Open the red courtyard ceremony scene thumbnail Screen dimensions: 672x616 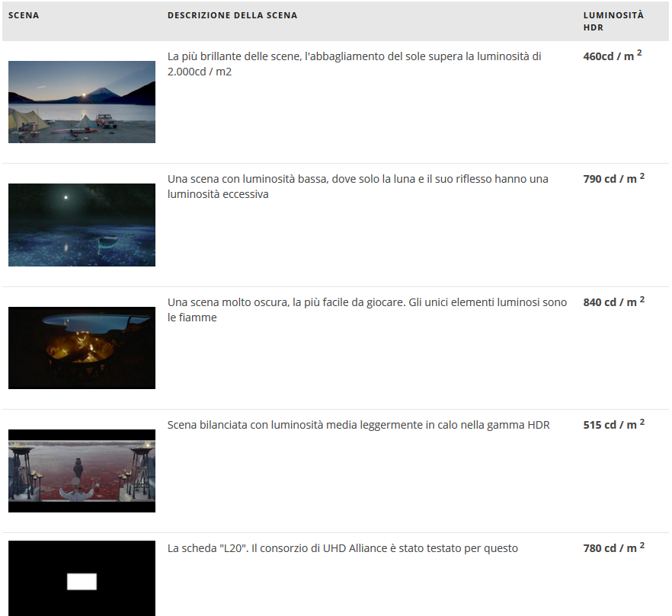coord(82,471)
